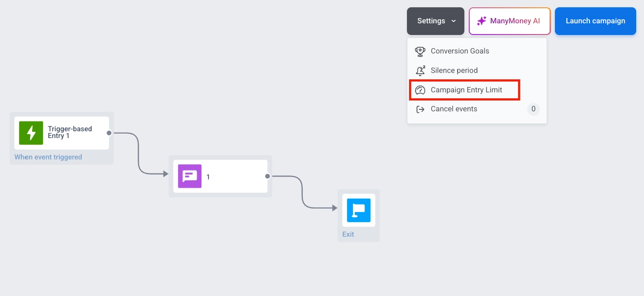Click the Campaign Entry Limit gauge icon
644x296 pixels.
coord(420,90)
